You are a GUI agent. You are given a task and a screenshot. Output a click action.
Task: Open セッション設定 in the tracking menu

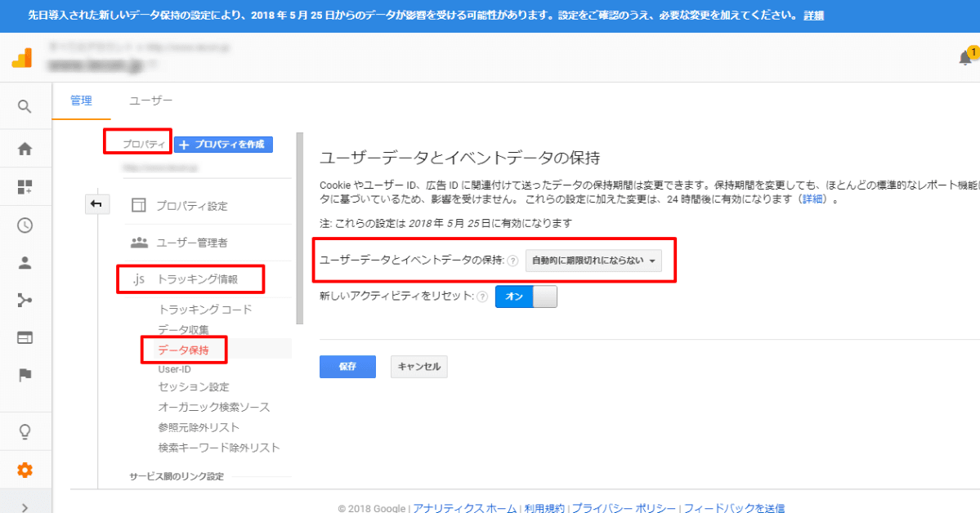pos(193,387)
